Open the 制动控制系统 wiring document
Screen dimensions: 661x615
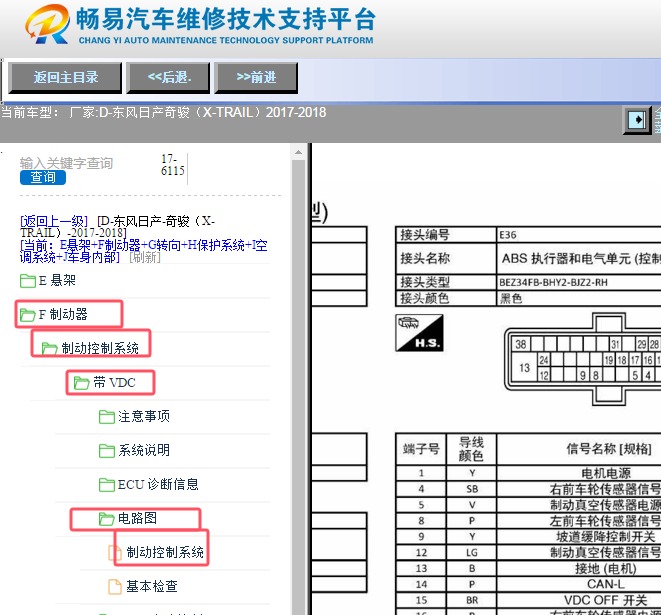[165, 553]
